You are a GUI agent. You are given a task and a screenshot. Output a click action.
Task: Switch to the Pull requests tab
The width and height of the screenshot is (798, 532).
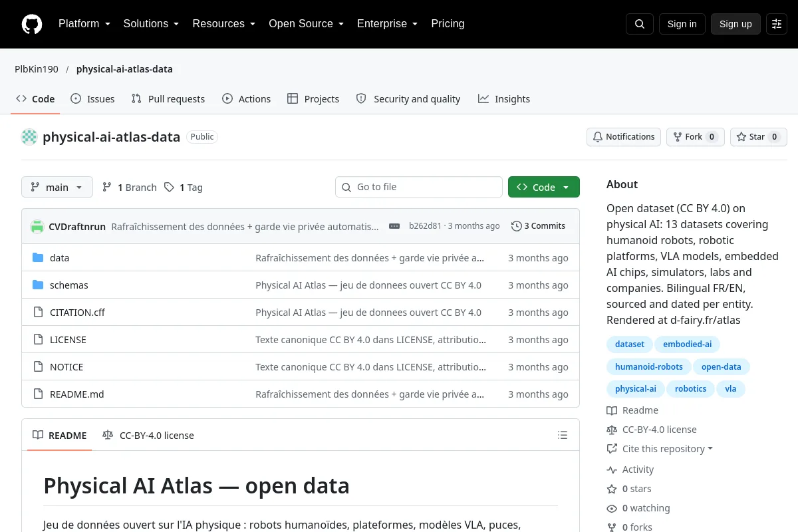click(x=168, y=99)
